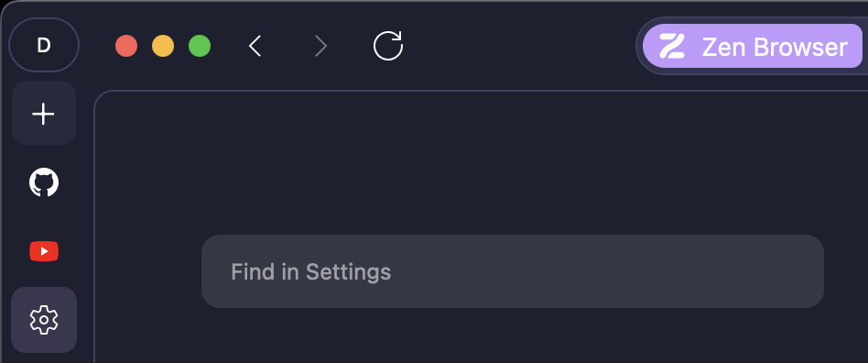Open the D profile avatar menu
The image size is (868, 363).
click(44, 45)
